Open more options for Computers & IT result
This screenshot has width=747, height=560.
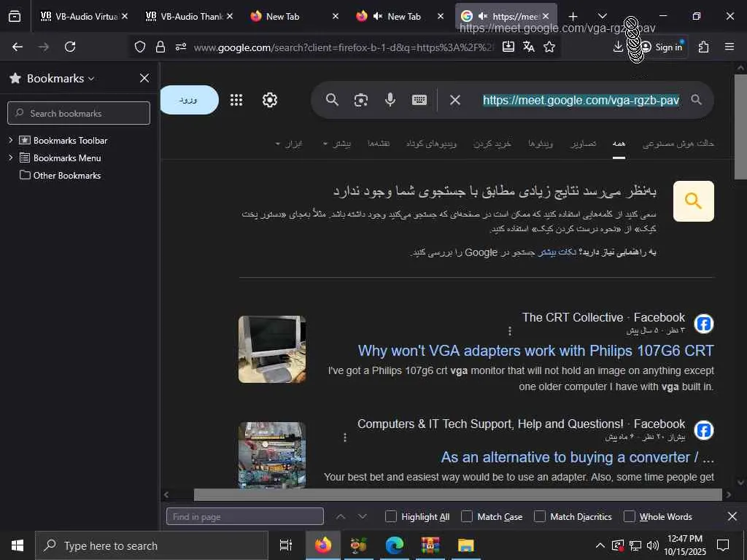[345, 437]
